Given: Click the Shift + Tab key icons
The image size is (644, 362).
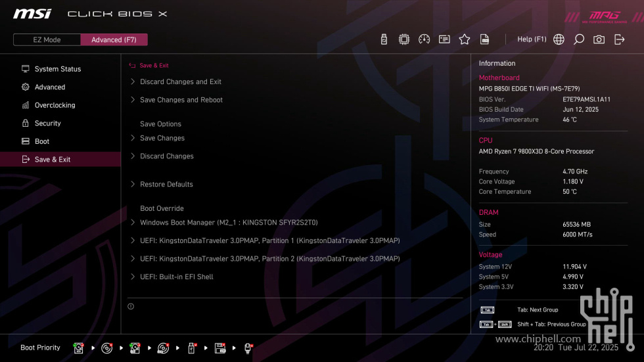Looking at the screenshot, I should coord(495,325).
